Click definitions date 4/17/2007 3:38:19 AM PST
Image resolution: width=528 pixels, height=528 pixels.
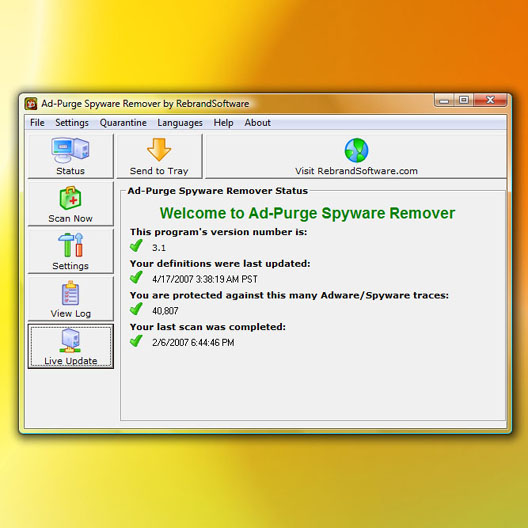point(205,279)
